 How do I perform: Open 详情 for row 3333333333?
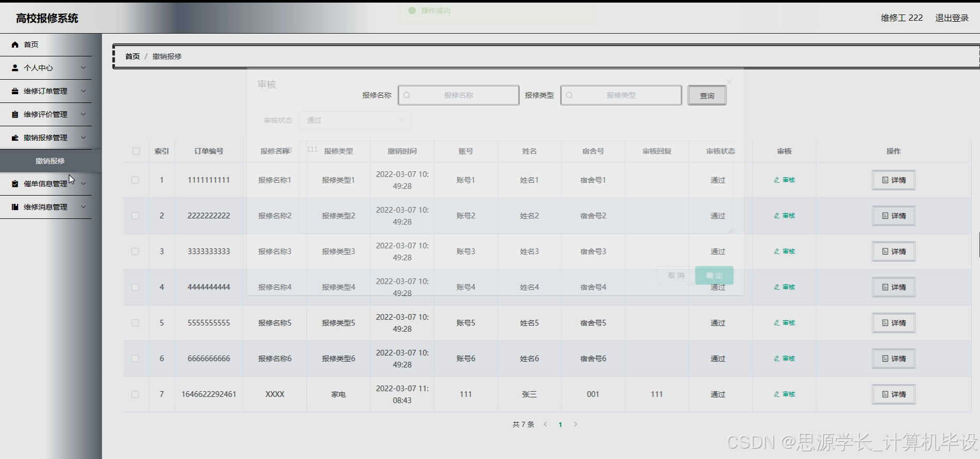point(894,251)
